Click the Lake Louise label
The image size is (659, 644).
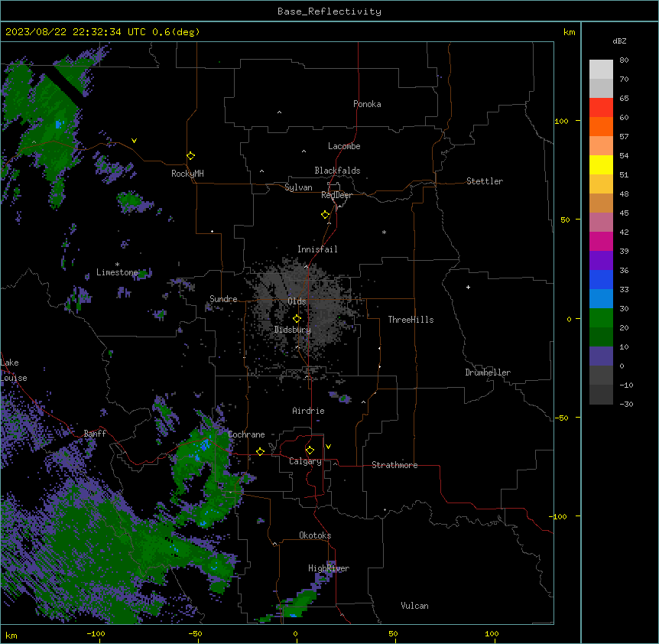14,370
